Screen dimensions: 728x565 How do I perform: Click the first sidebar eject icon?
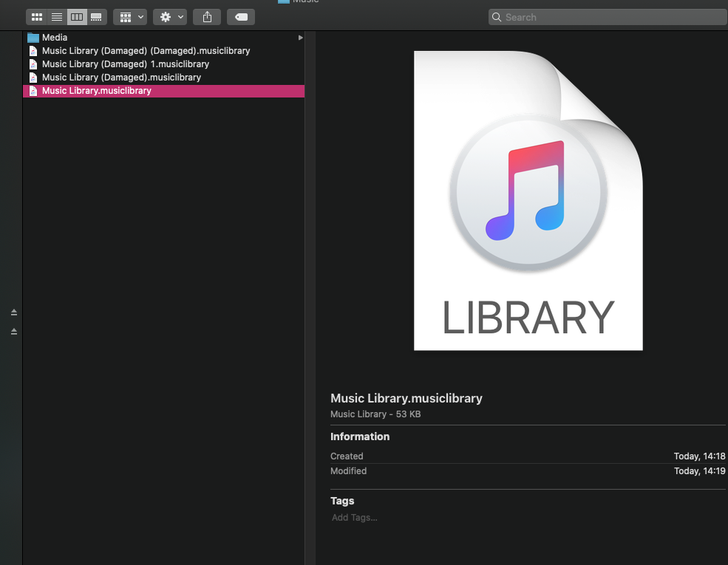[14, 312]
